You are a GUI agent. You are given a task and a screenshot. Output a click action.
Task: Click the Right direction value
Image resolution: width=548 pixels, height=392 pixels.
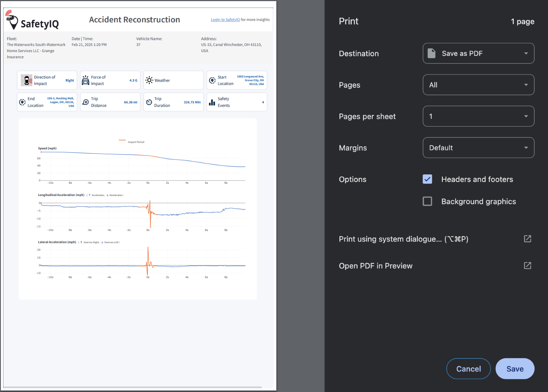click(x=70, y=80)
